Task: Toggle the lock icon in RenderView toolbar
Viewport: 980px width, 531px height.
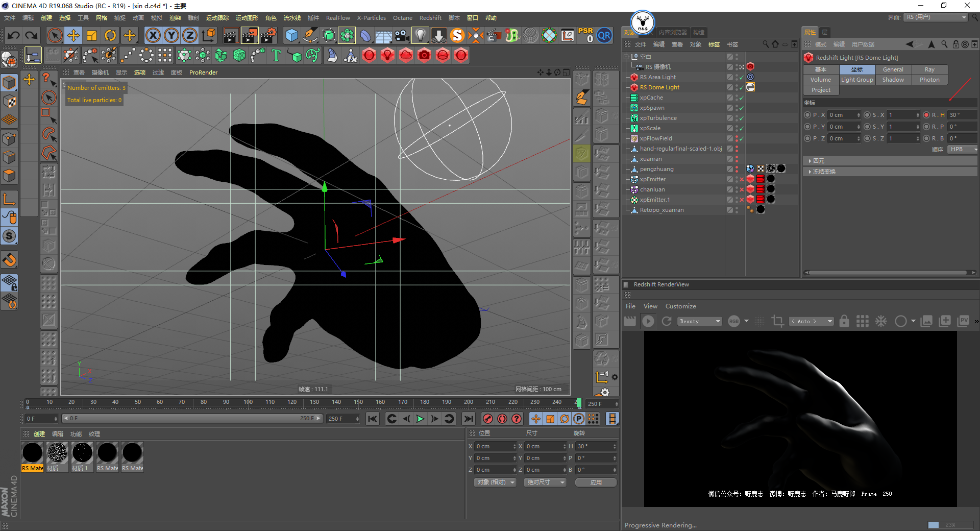Action: click(844, 321)
